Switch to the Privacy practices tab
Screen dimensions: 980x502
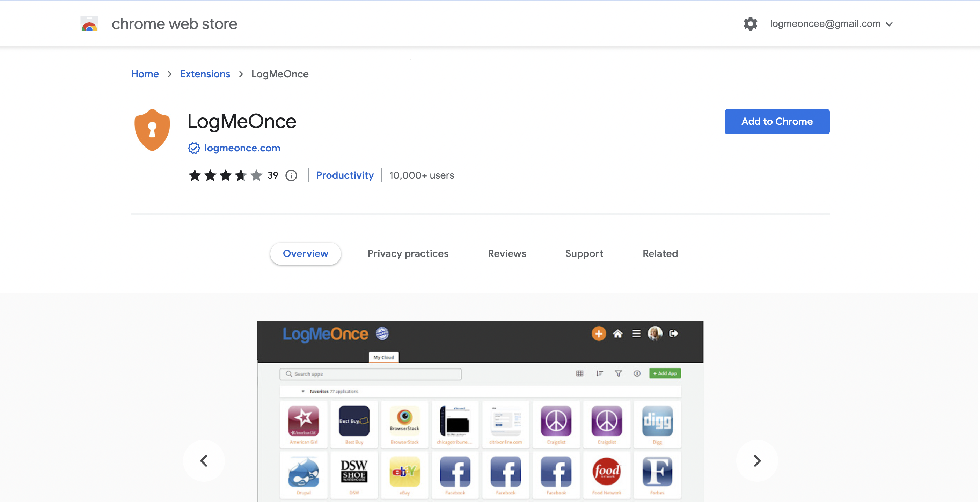click(408, 254)
